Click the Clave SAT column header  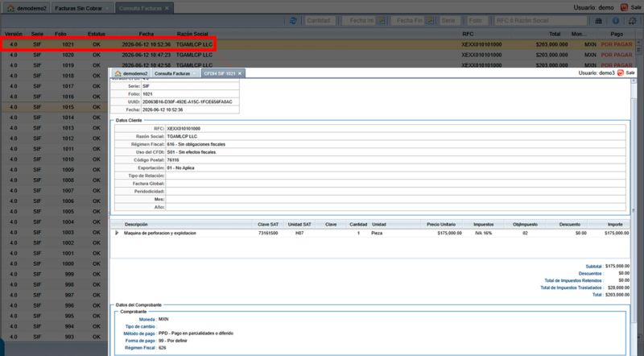point(268,225)
